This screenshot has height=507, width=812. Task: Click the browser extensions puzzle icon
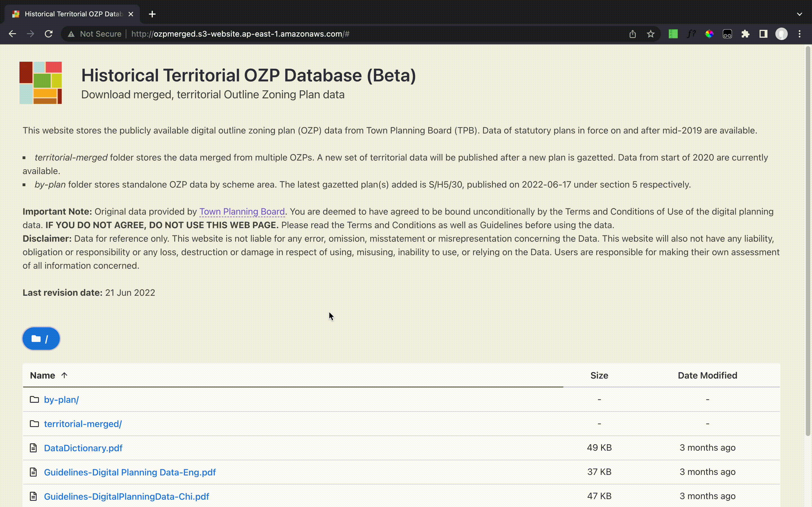pyautogui.click(x=746, y=34)
